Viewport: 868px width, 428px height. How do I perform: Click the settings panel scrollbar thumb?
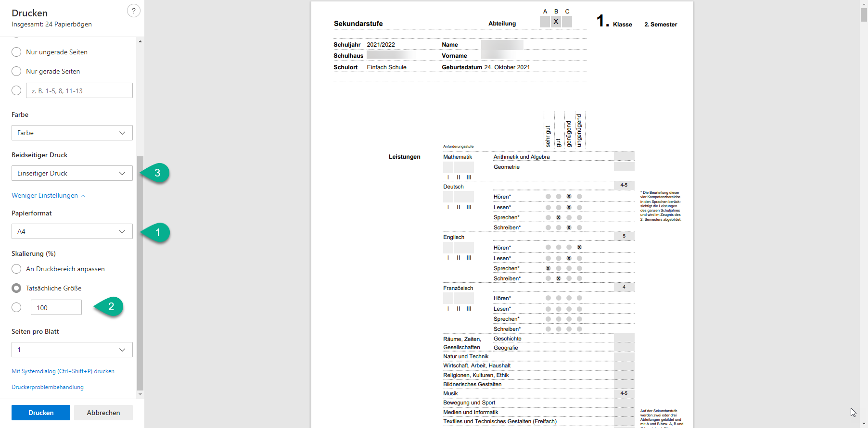click(140, 273)
